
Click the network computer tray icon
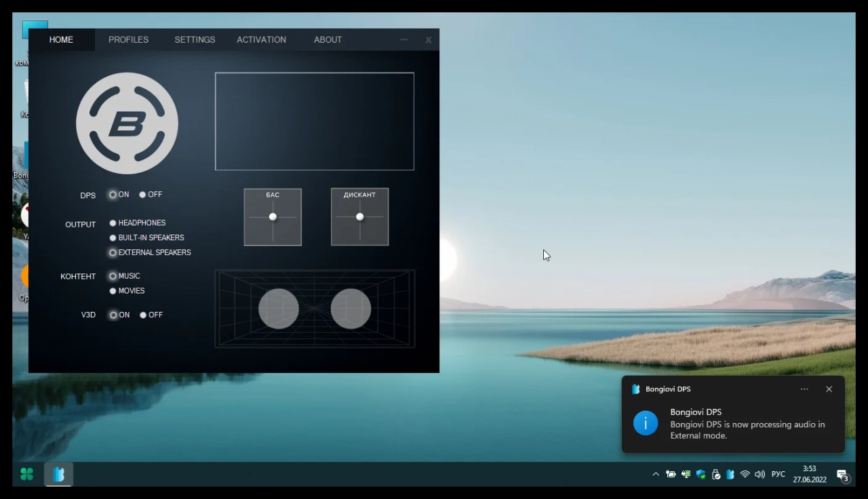coord(686,475)
